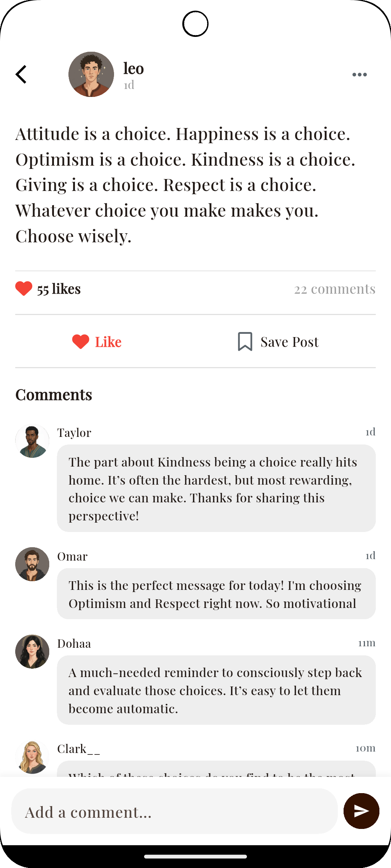391x868 pixels.
Task: Tap the leo username
Action: click(134, 68)
